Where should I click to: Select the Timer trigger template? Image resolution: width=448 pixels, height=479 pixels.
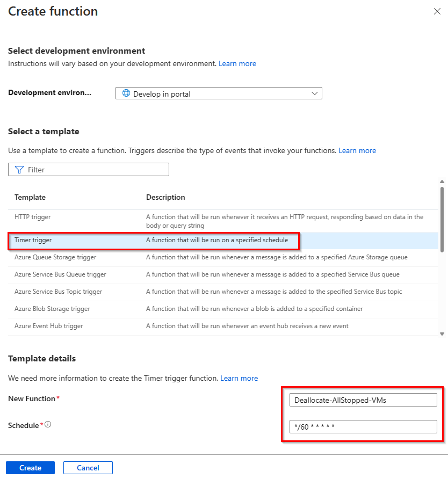[x=33, y=240]
